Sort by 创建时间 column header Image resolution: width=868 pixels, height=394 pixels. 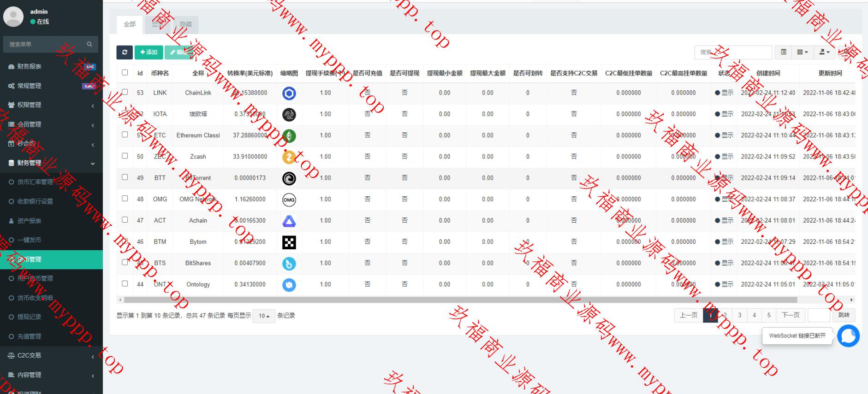click(x=768, y=73)
